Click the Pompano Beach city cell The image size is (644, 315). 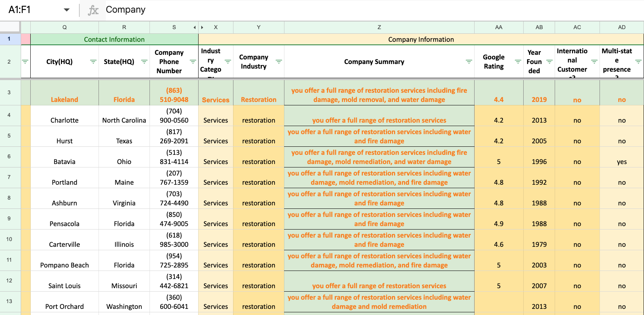pyautogui.click(x=64, y=261)
